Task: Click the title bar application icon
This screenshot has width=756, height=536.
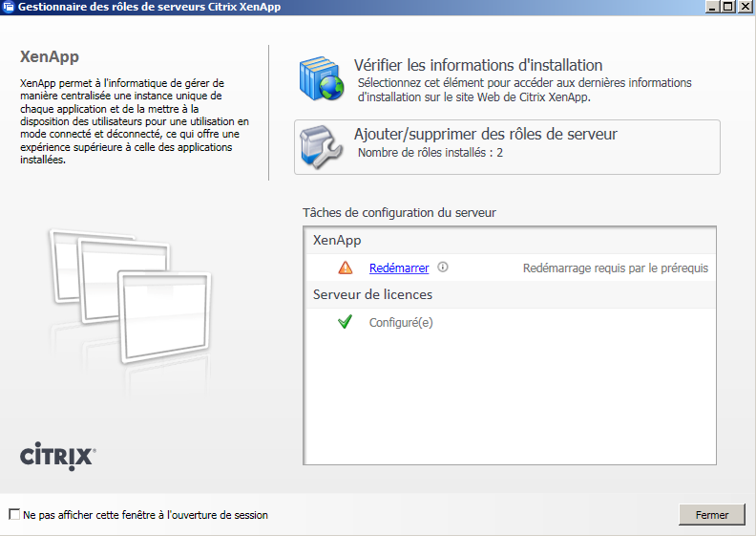Action: (9, 7)
